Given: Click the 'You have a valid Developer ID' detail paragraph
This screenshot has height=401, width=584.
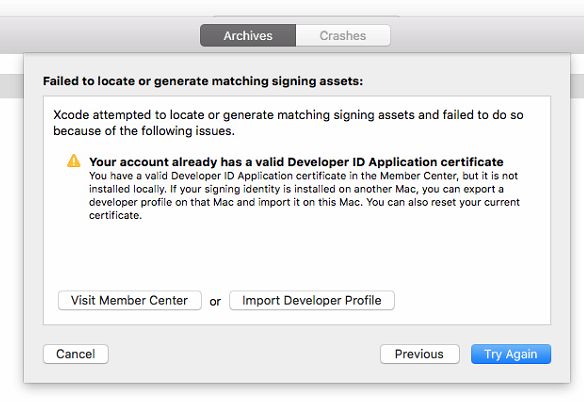Looking at the screenshot, I should (304, 195).
